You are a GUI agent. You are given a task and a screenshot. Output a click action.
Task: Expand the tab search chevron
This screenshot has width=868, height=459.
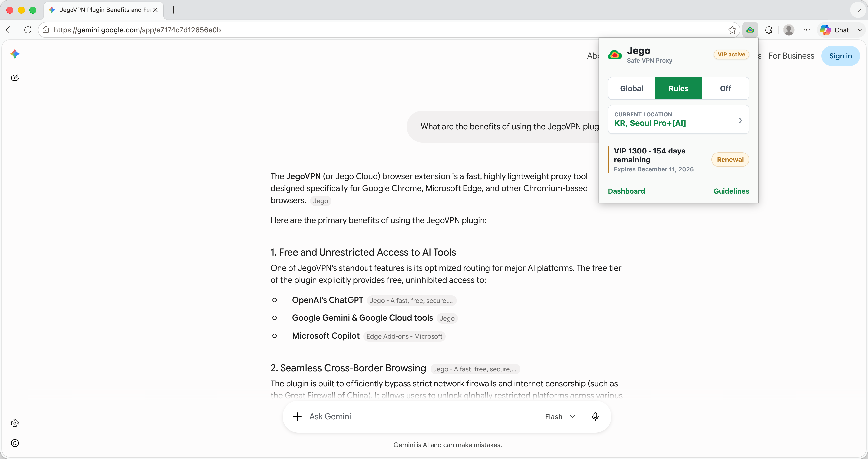click(x=858, y=10)
